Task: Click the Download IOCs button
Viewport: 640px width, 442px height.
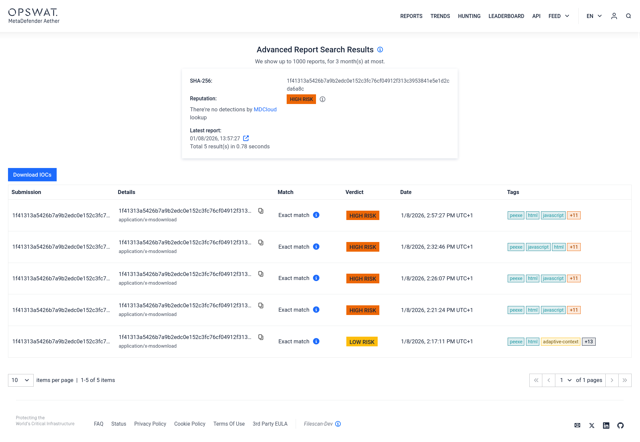Action: 32,175
